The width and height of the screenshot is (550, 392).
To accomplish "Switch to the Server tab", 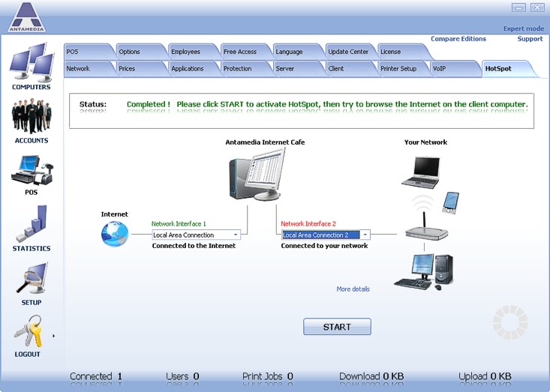I will click(297, 69).
